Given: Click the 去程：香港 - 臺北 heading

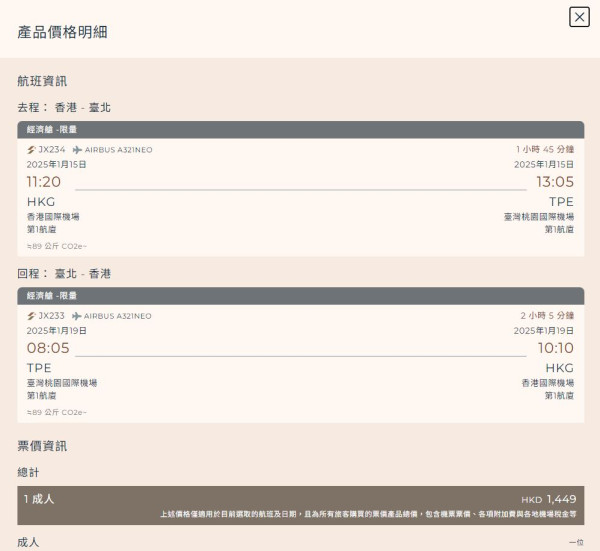Looking at the screenshot, I should 64,108.
